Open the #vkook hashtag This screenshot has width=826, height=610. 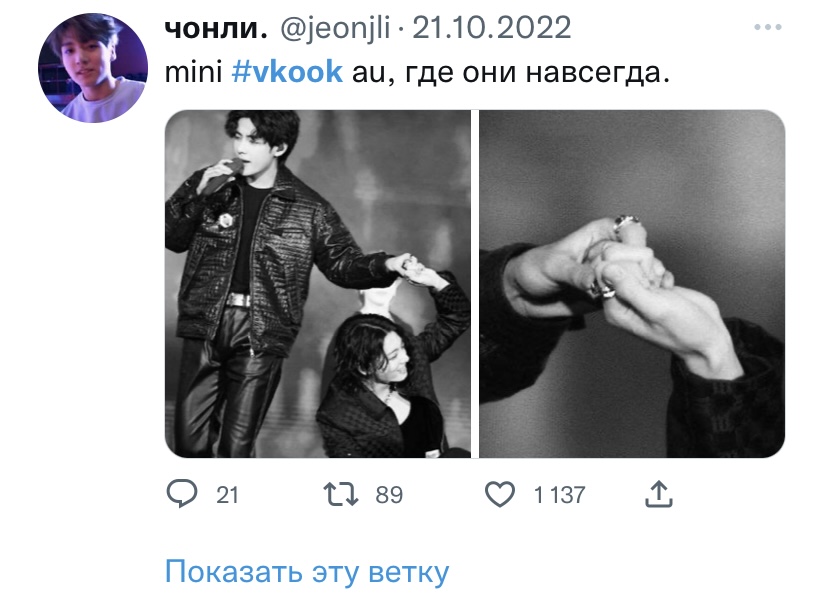[287, 72]
